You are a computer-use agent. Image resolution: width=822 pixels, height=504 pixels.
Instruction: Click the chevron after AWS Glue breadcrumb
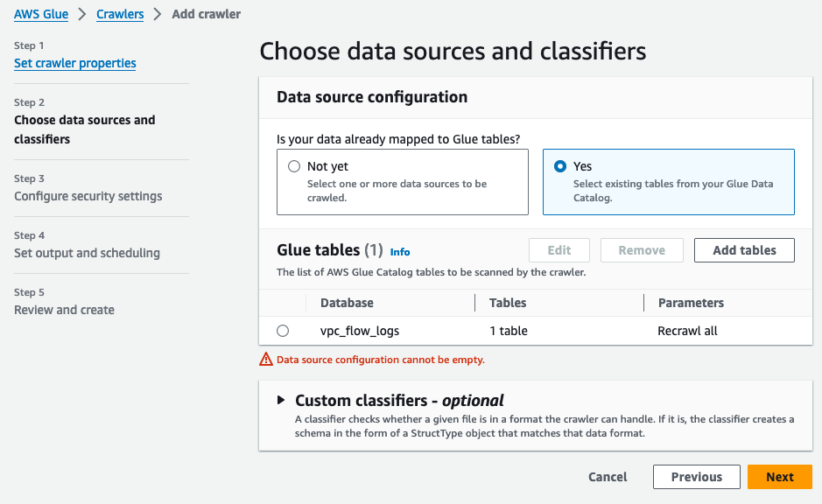82,14
